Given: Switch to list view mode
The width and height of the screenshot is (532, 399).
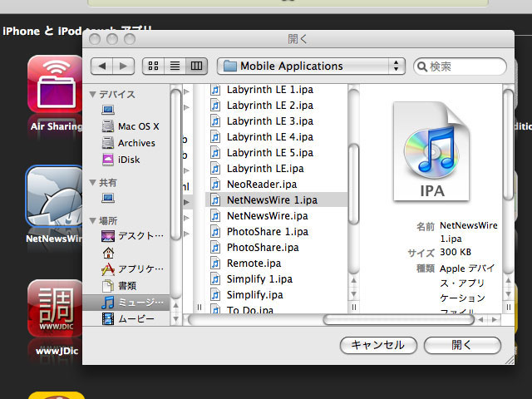Looking at the screenshot, I should click(175, 66).
